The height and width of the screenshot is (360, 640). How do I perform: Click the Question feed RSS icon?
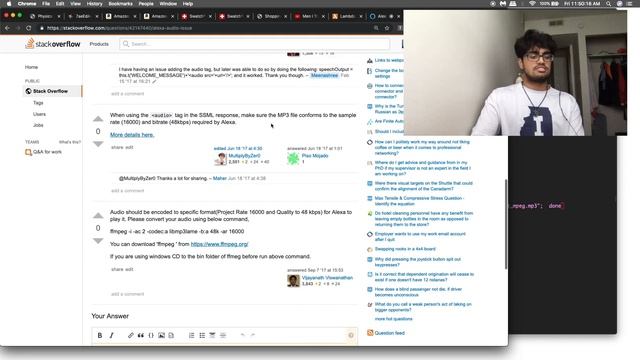tap(370, 333)
